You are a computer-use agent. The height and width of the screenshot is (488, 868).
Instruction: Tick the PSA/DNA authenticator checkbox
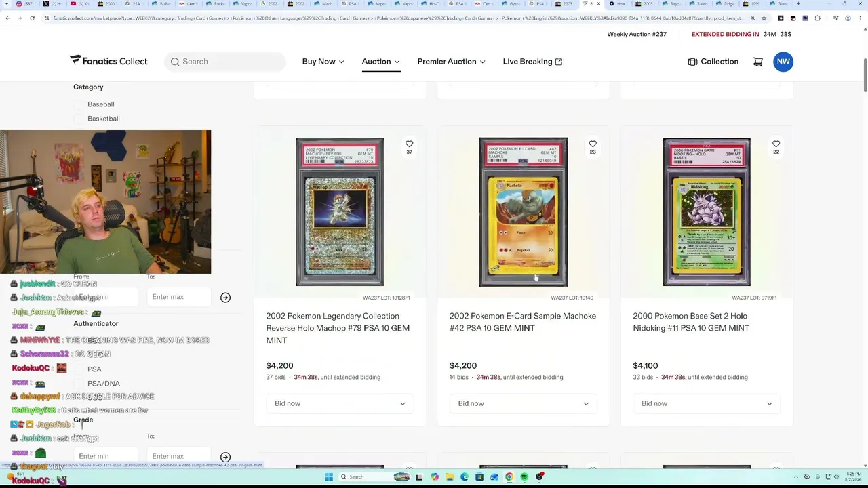(x=79, y=384)
